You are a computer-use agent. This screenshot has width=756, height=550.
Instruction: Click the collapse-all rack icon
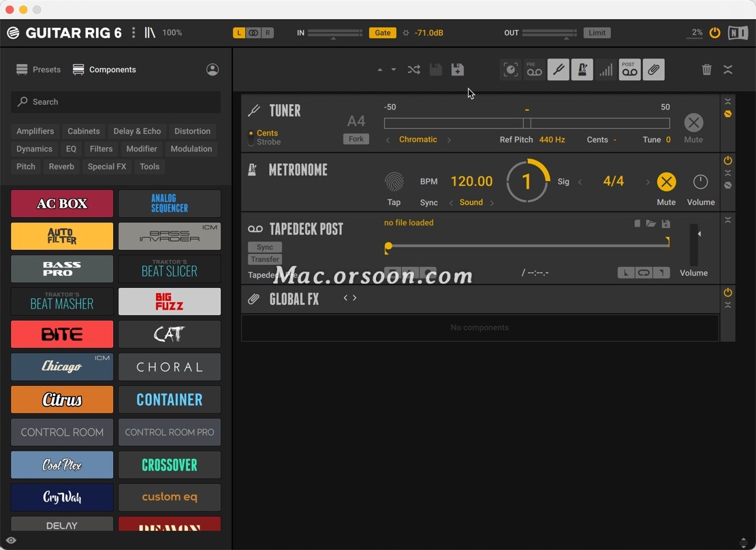pos(728,69)
